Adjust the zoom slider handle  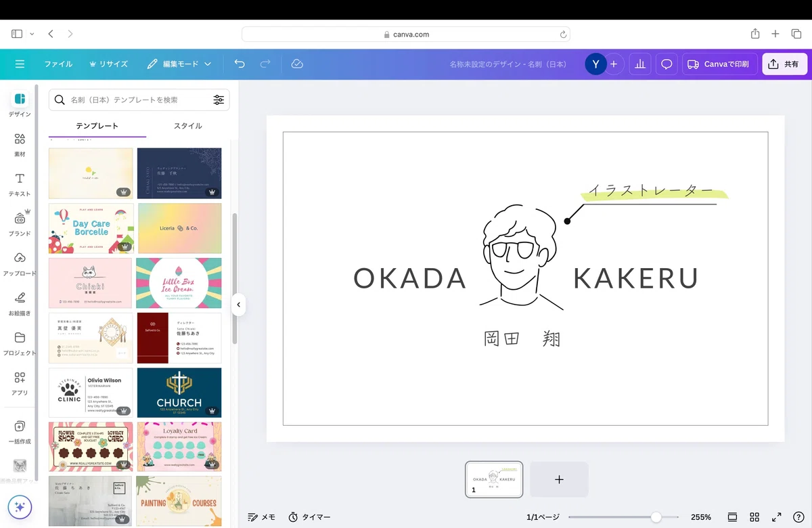click(656, 517)
